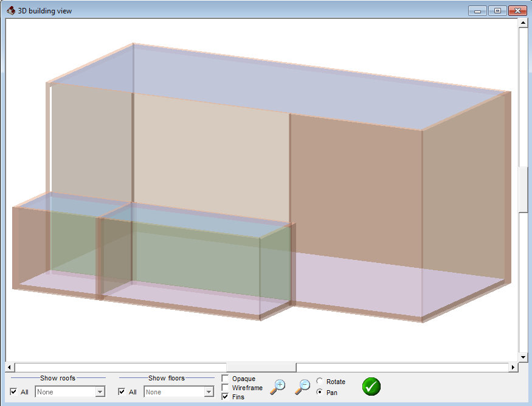
Task: Click the vertical scrollbar thumb
Action: pyautogui.click(x=523, y=189)
